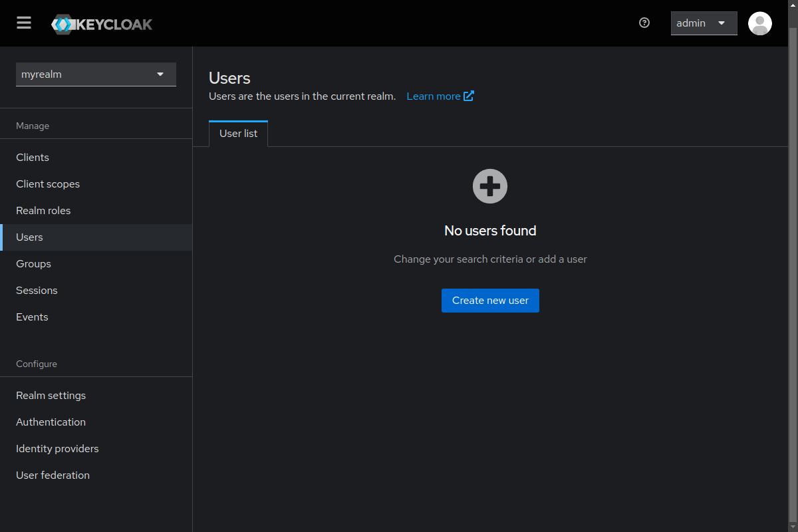Viewport: 798px width, 532px height.
Task: Open the Learn more link
Action: 433,96
